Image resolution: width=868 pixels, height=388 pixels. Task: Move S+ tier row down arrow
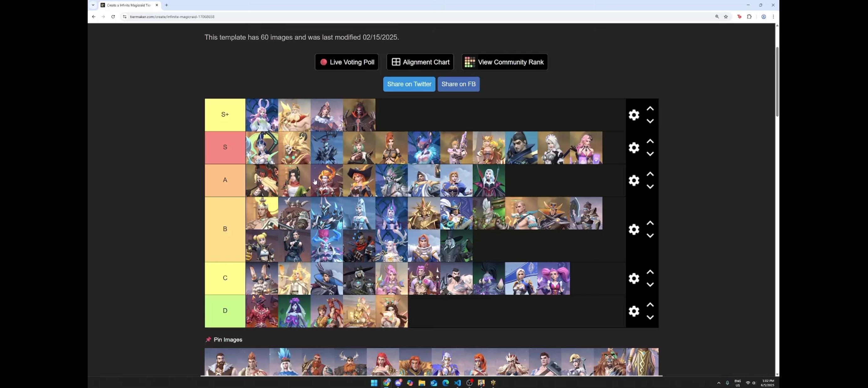(x=650, y=121)
